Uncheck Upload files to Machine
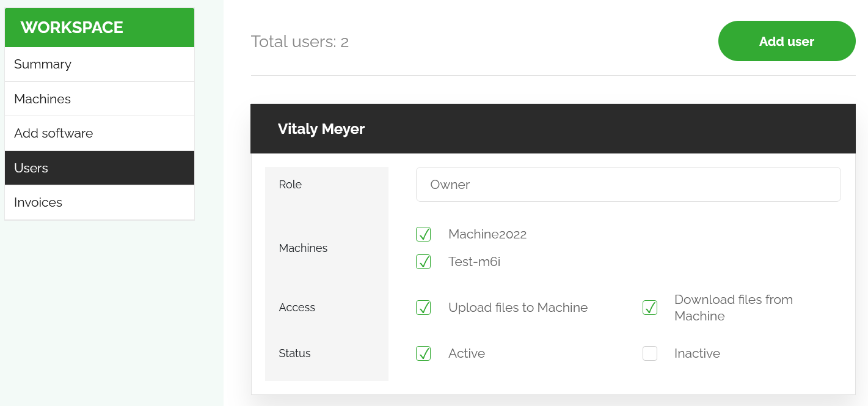The image size is (868, 406). pos(423,308)
